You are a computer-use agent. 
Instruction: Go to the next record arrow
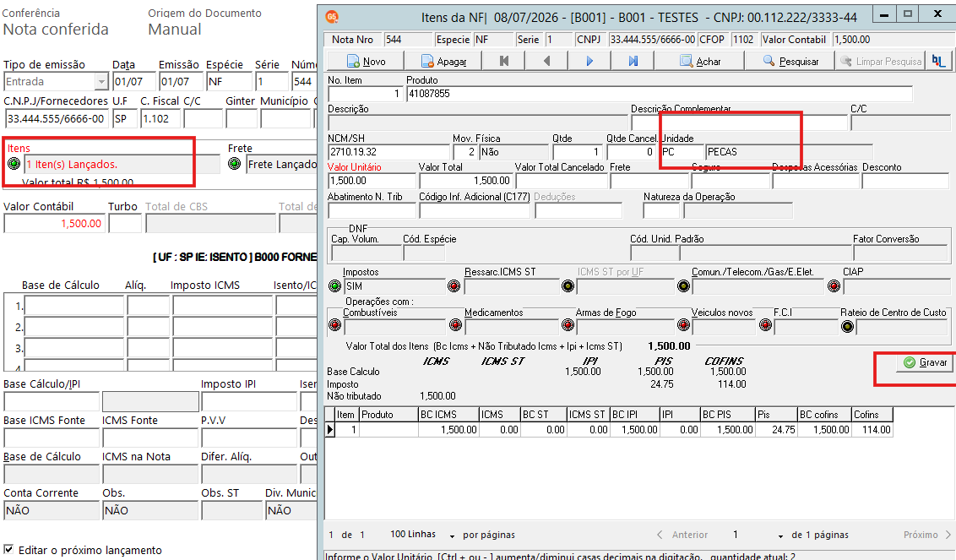click(589, 61)
